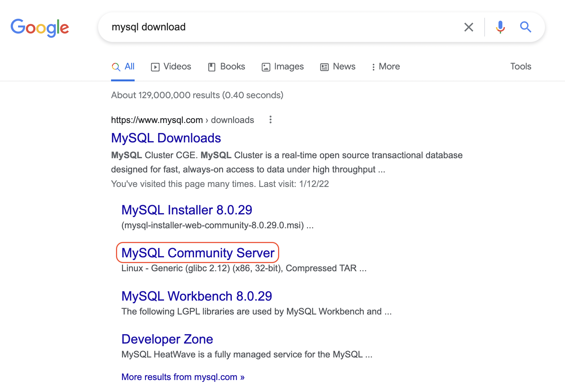
Task: Open the Developer Zone link
Action: point(167,339)
